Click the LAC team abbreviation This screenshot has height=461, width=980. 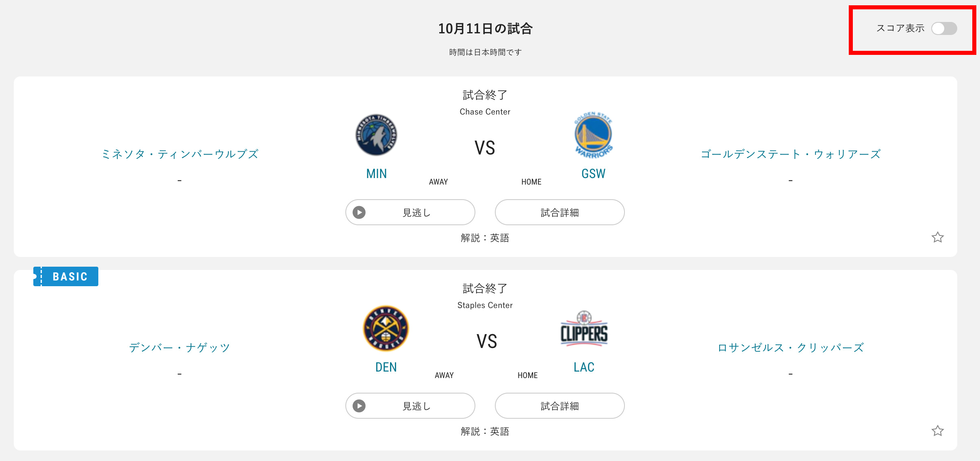(584, 367)
